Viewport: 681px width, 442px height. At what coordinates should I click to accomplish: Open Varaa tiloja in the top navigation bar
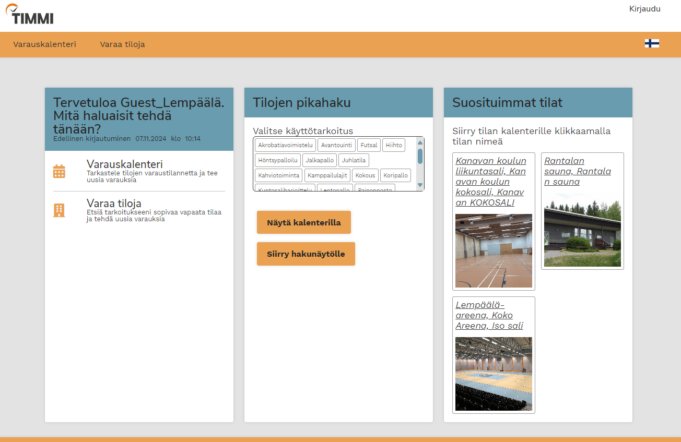[122, 44]
